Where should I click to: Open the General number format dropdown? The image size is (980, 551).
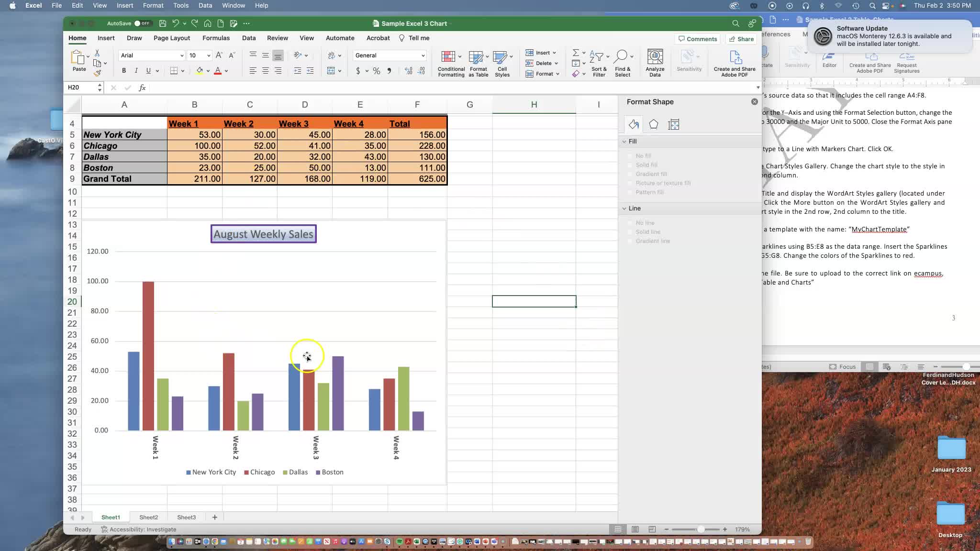(x=423, y=55)
